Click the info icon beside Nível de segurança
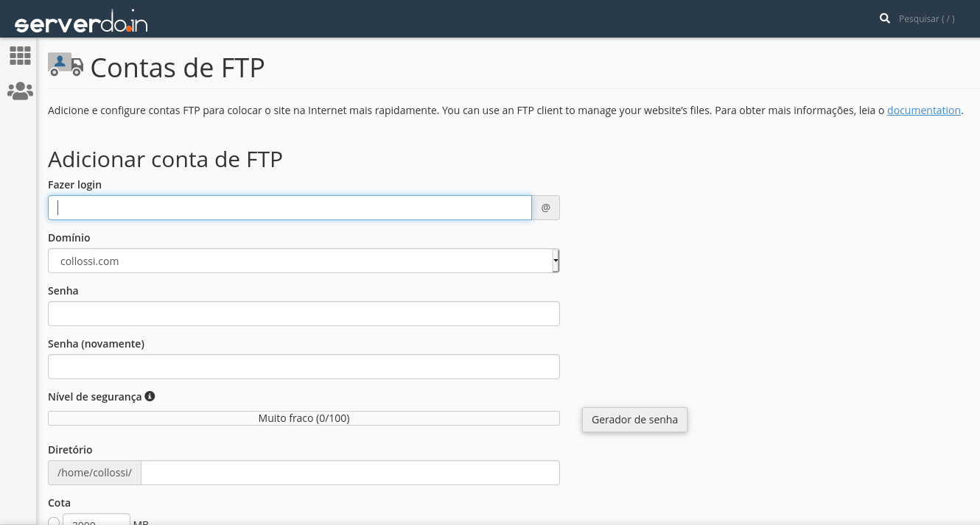 pos(150,396)
